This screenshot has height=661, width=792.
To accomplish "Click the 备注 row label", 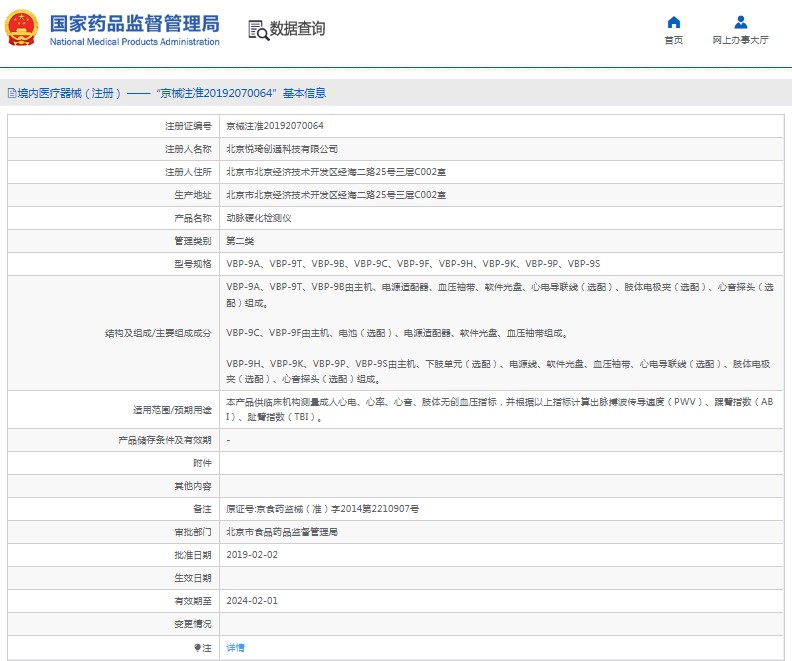I will pos(202,509).
